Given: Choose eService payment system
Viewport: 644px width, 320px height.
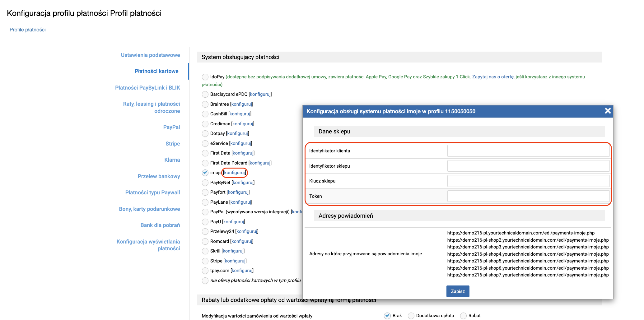Looking at the screenshot, I should (205, 143).
